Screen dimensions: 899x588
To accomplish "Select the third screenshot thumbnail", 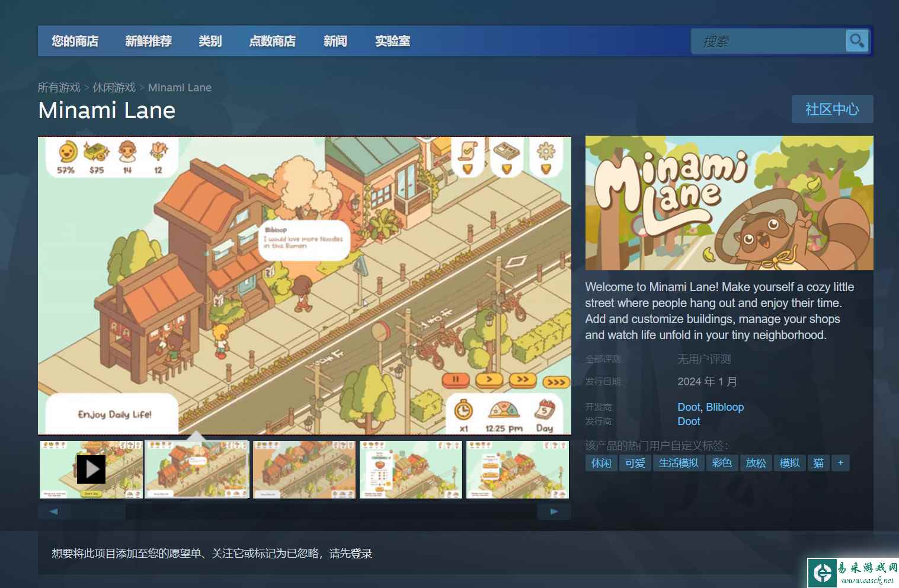I will click(304, 469).
